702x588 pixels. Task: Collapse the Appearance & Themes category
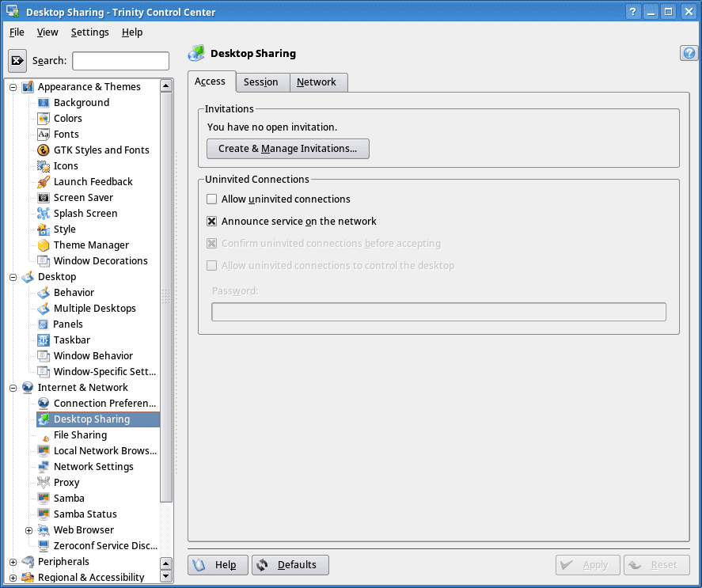coord(13,87)
